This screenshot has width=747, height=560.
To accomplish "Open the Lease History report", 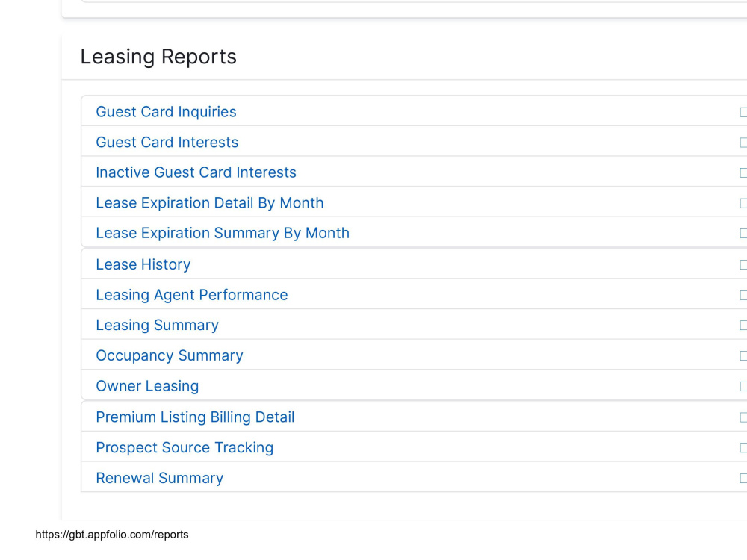I will pyautogui.click(x=143, y=264).
